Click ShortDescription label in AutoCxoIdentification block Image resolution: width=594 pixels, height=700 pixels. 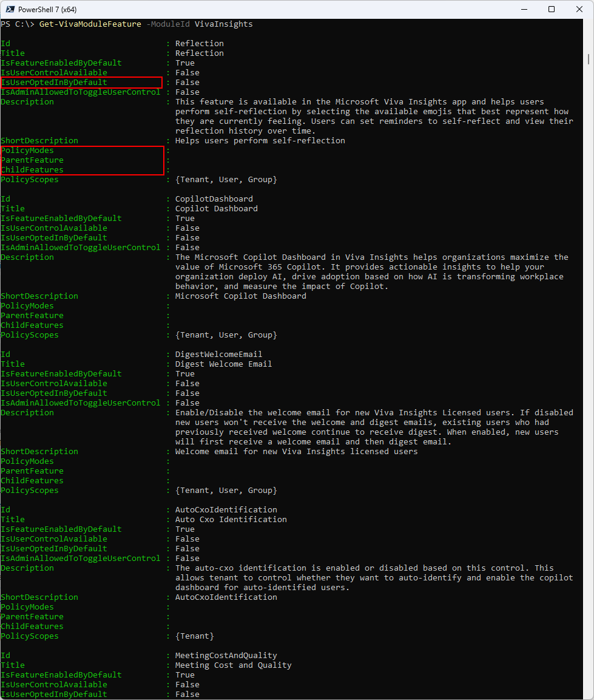click(39, 597)
